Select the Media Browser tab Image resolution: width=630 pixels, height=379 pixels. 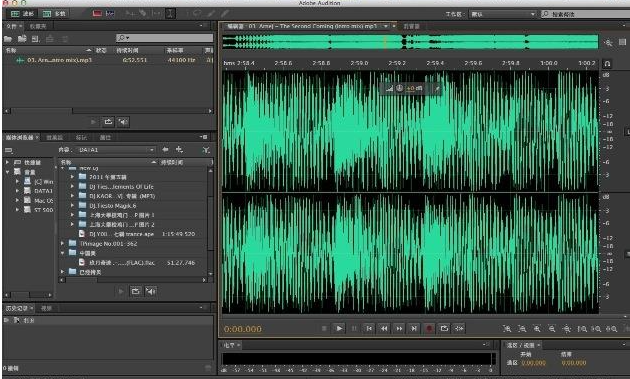(x=22, y=137)
